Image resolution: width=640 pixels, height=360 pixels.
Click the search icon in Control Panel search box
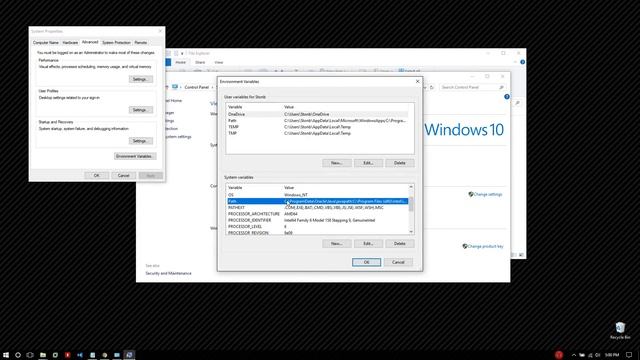pos(501,87)
